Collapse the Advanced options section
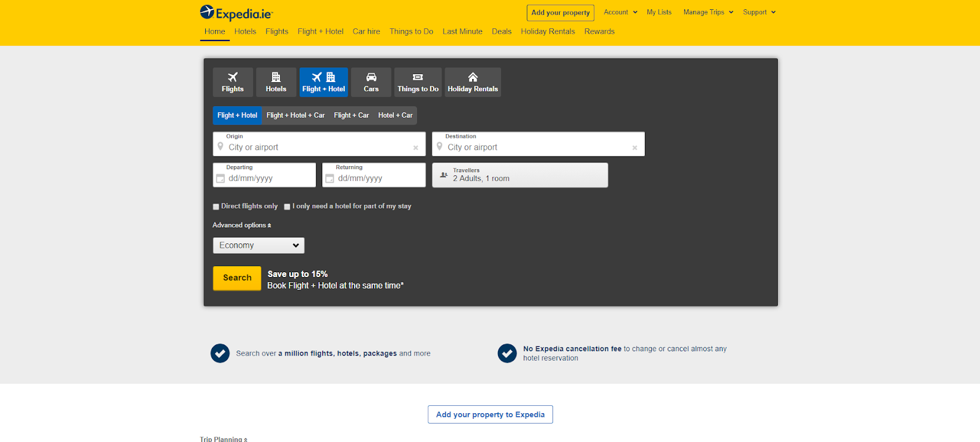Viewport: 980px width, 442px height. [x=242, y=225]
